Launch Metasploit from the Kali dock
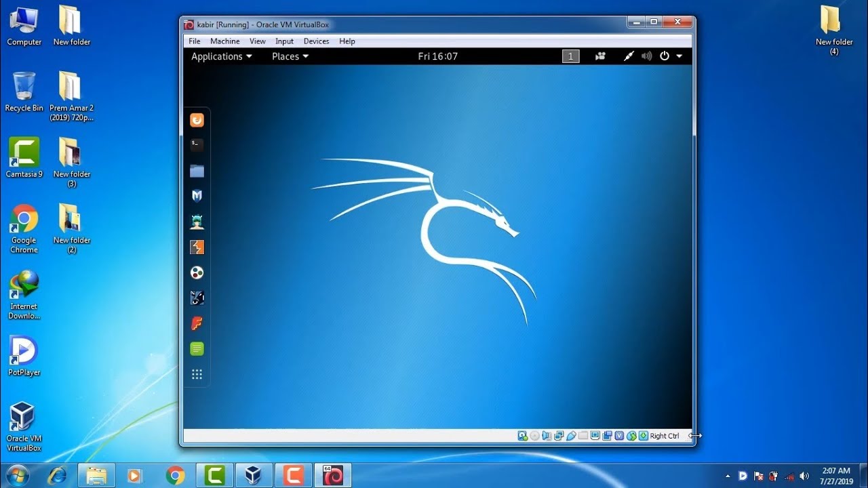 (197, 196)
